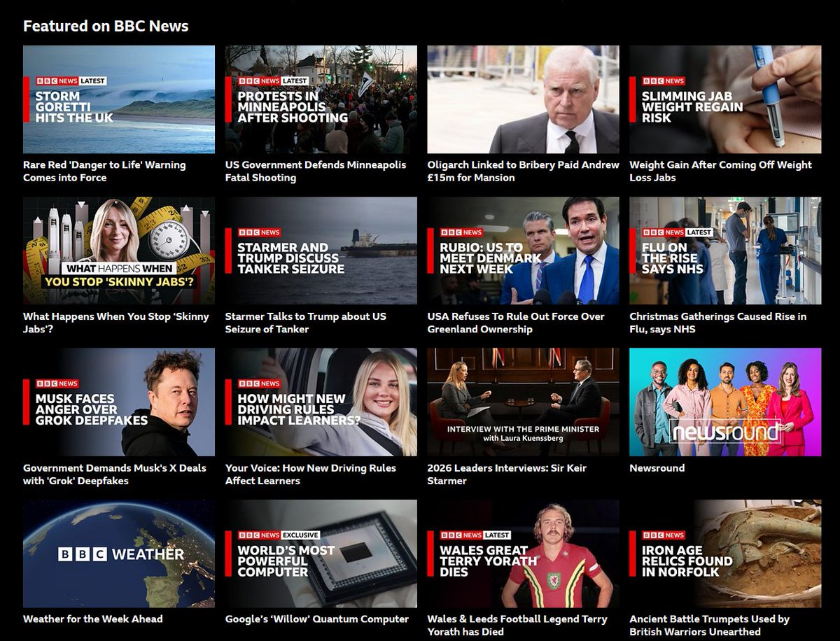Viewport: 840px width, 641px height.
Task: Click the Rare Red 'Danger to Life' Warning headline
Action: [104, 171]
